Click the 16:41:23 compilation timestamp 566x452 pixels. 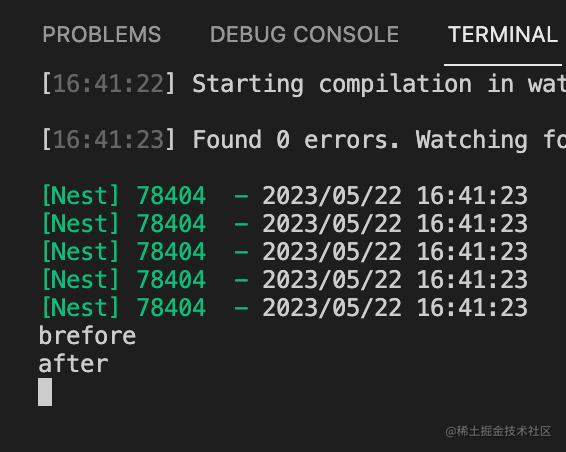[109, 140]
